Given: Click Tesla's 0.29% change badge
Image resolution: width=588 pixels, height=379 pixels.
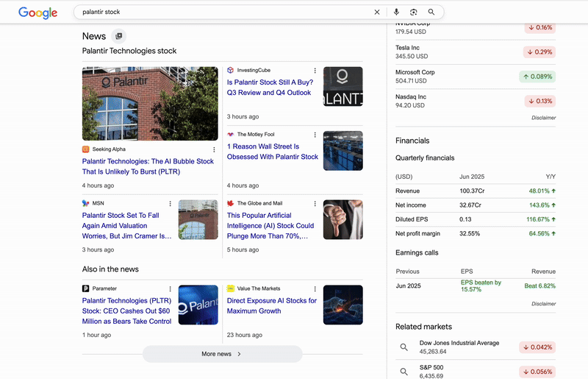Looking at the screenshot, I should tap(539, 52).
